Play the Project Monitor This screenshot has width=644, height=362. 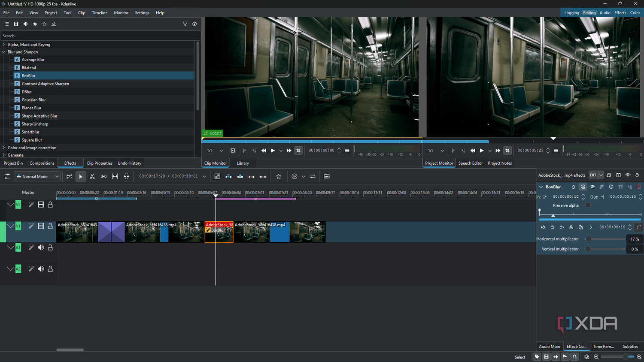pos(482,151)
